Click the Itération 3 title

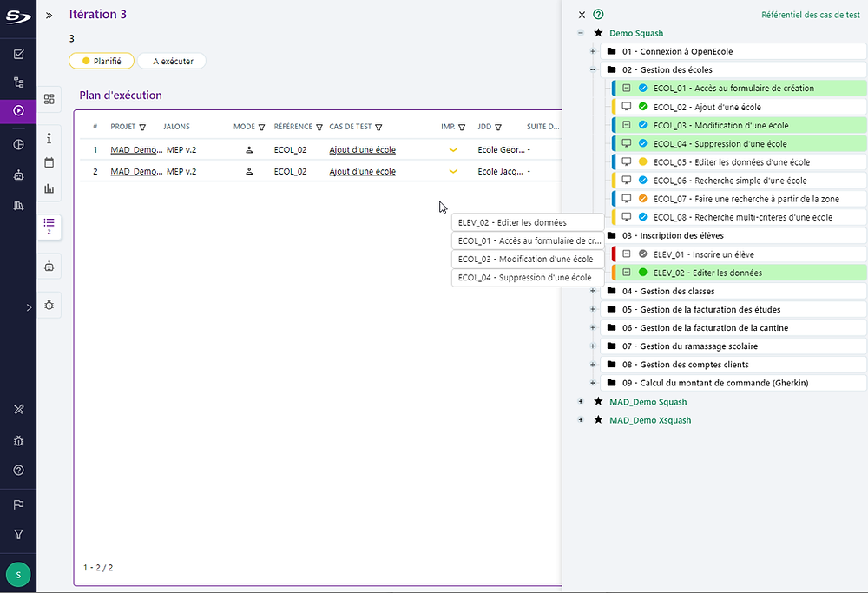click(x=98, y=15)
